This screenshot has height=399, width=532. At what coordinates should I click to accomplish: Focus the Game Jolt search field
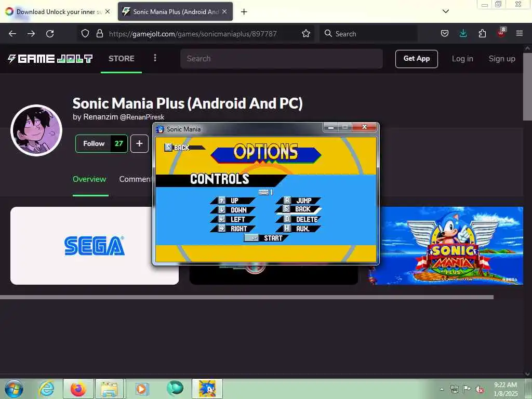282,59
